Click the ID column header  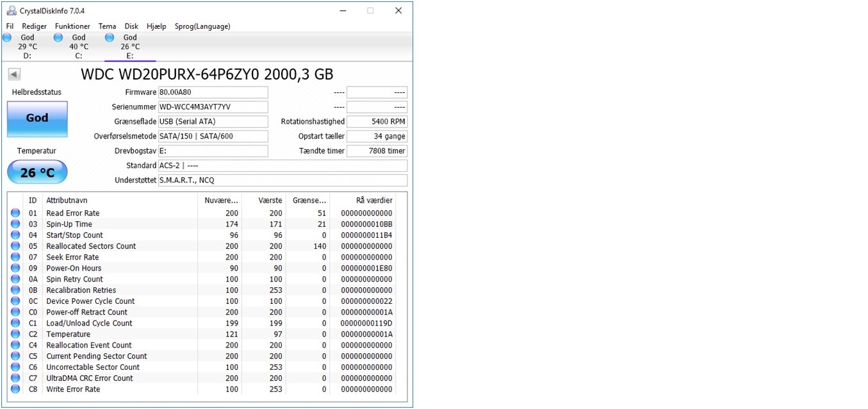pos(33,201)
